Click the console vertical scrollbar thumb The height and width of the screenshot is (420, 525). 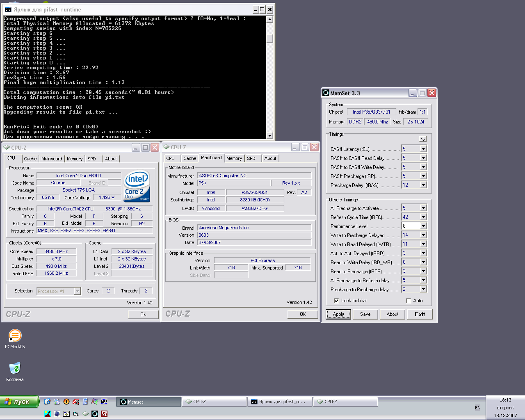point(269,38)
